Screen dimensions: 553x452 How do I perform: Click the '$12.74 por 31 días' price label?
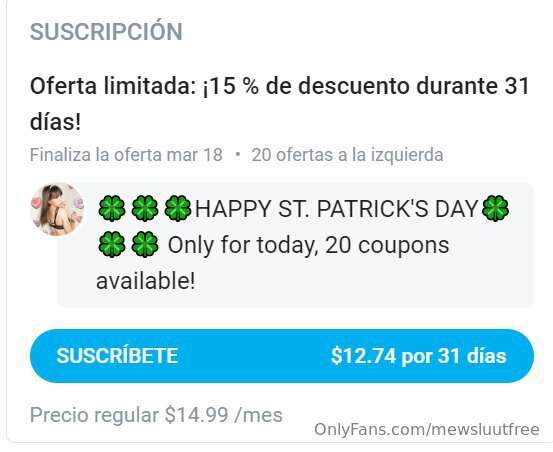click(419, 356)
